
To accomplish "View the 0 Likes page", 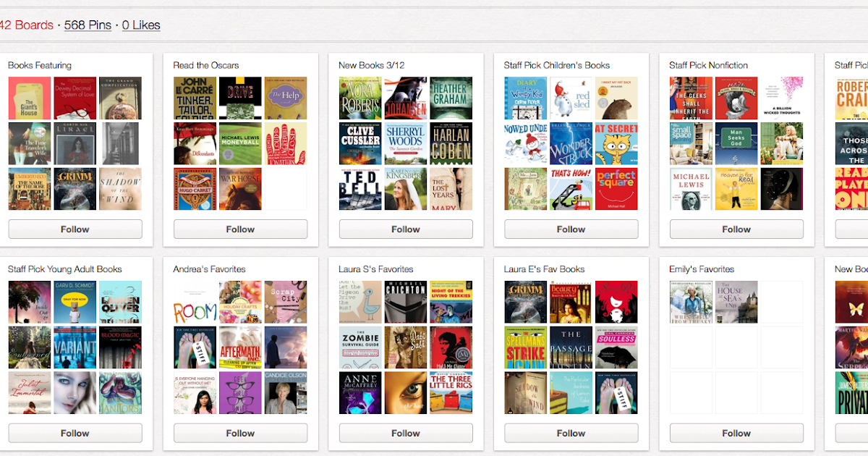I will [x=141, y=25].
